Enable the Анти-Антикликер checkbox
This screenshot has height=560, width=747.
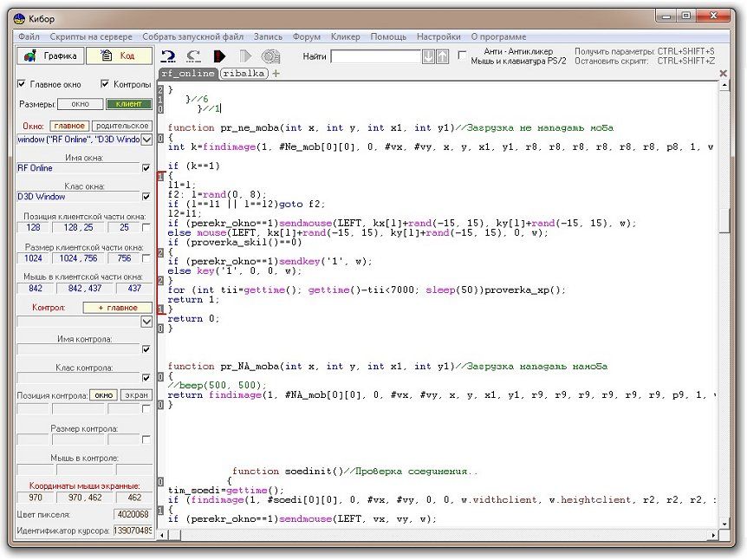click(461, 56)
